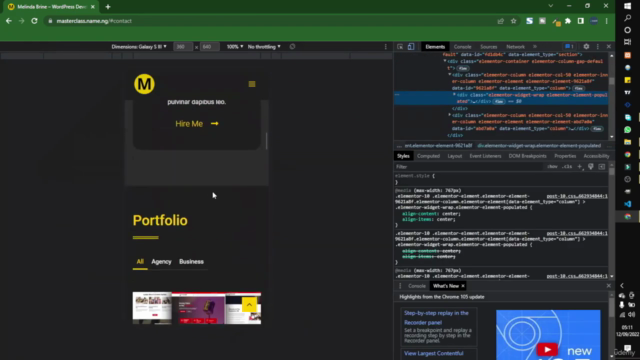Close the DevTools panel

click(609, 47)
